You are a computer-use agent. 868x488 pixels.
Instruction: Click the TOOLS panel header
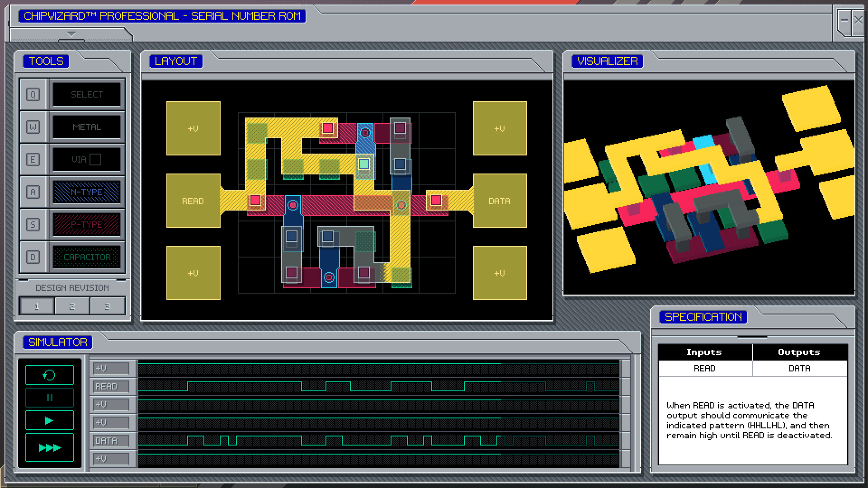point(46,61)
